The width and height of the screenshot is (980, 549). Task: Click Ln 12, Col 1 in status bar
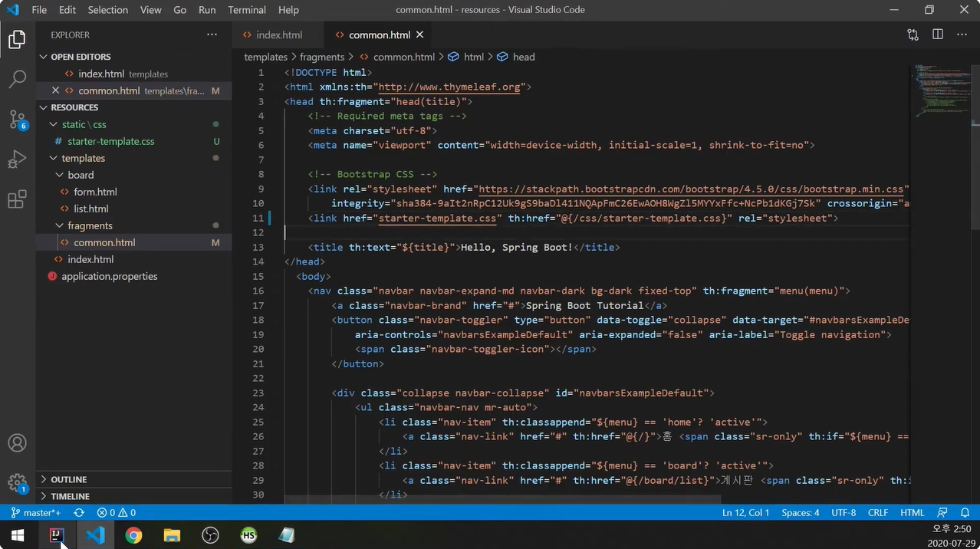[746, 512]
